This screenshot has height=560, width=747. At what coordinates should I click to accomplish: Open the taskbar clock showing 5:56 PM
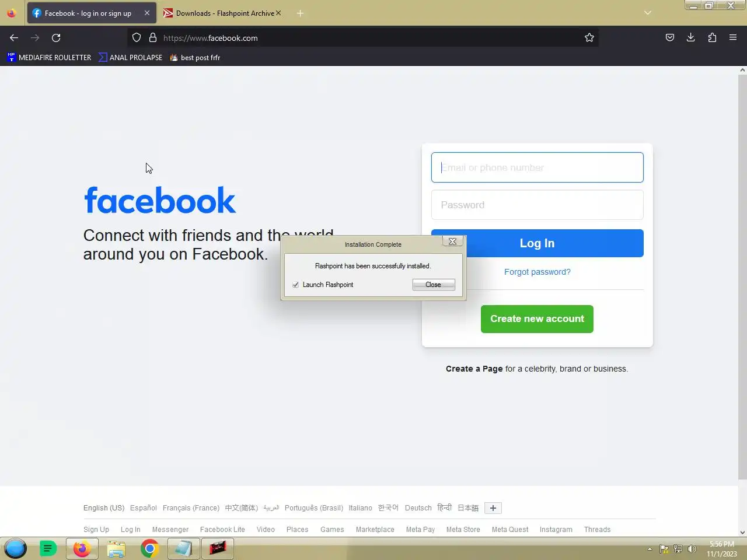(722, 549)
